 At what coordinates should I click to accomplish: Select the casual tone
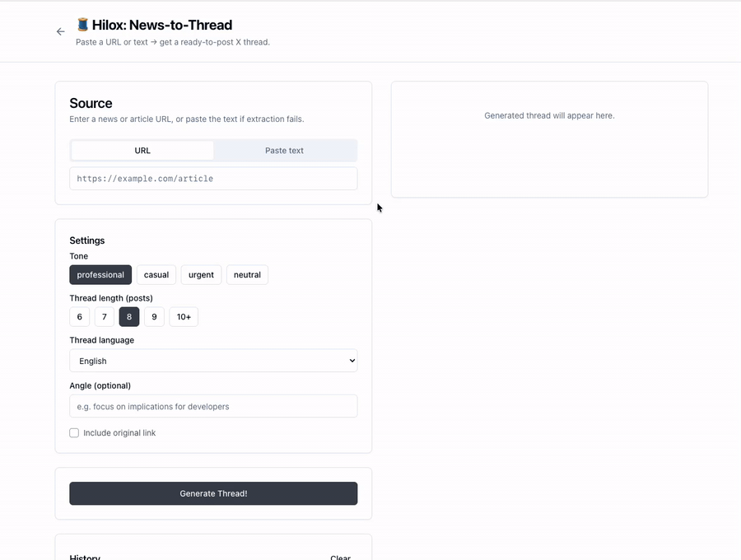(x=156, y=274)
